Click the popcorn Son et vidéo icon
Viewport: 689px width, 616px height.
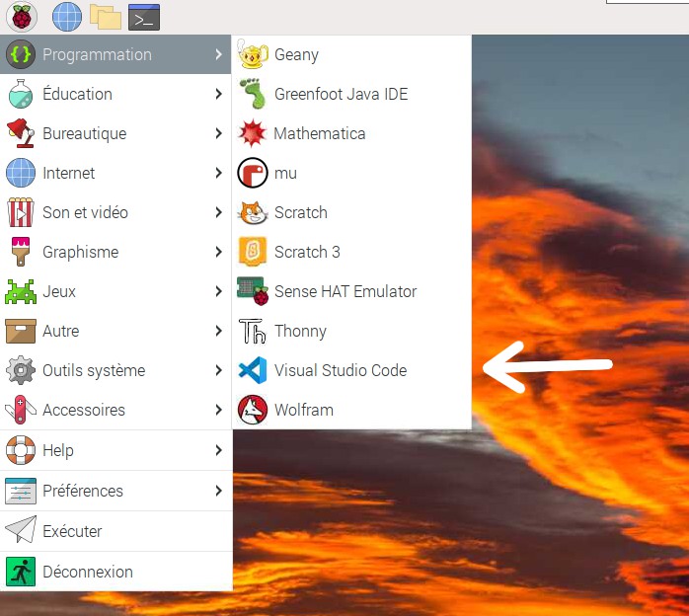click(x=21, y=212)
